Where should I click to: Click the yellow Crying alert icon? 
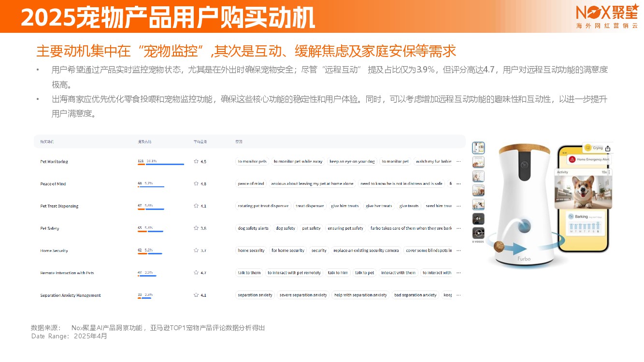[587, 148]
